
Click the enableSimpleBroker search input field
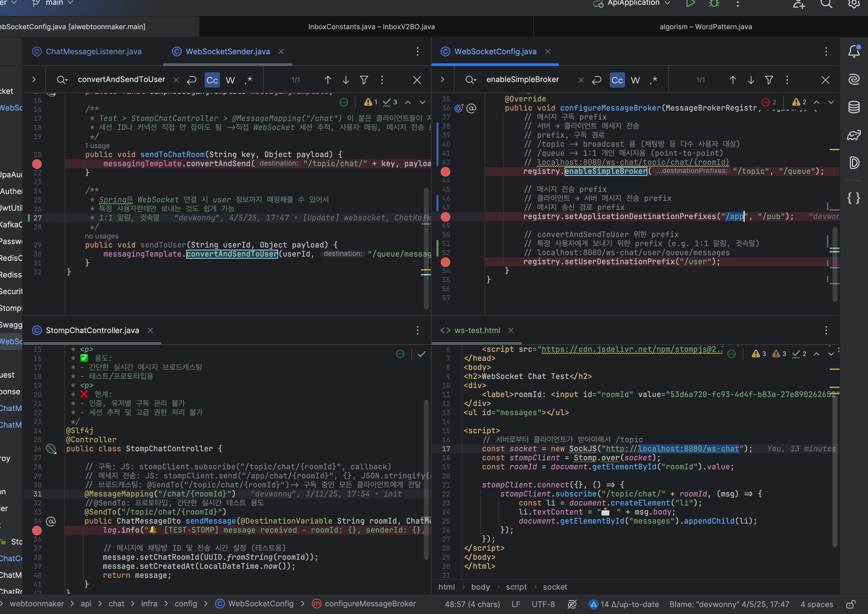(x=522, y=79)
